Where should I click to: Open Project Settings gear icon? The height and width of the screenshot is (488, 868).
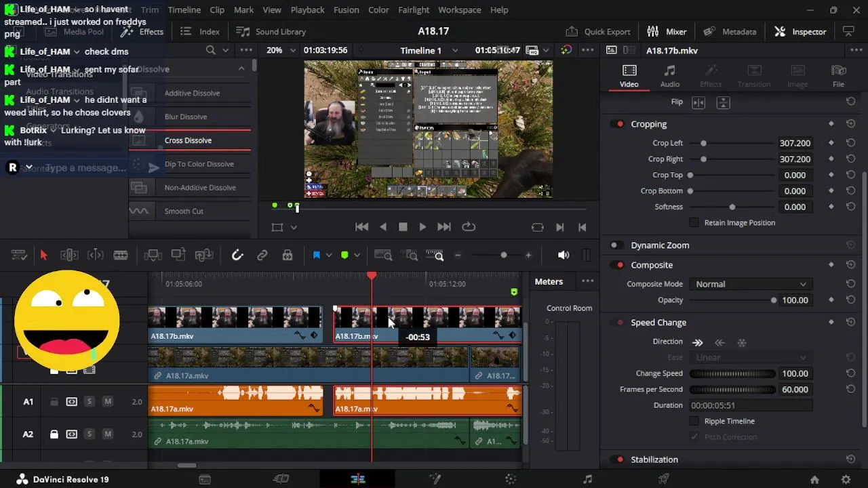[x=846, y=479]
